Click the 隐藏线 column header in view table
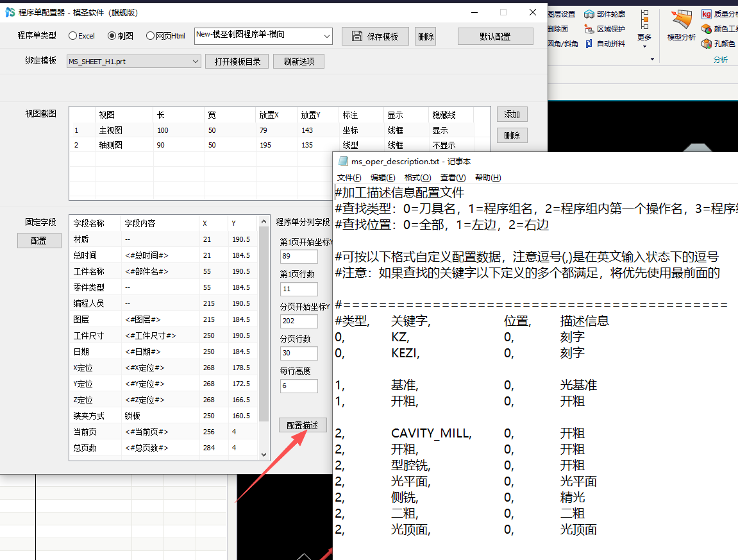Image resolution: width=738 pixels, height=560 pixels. [451, 115]
